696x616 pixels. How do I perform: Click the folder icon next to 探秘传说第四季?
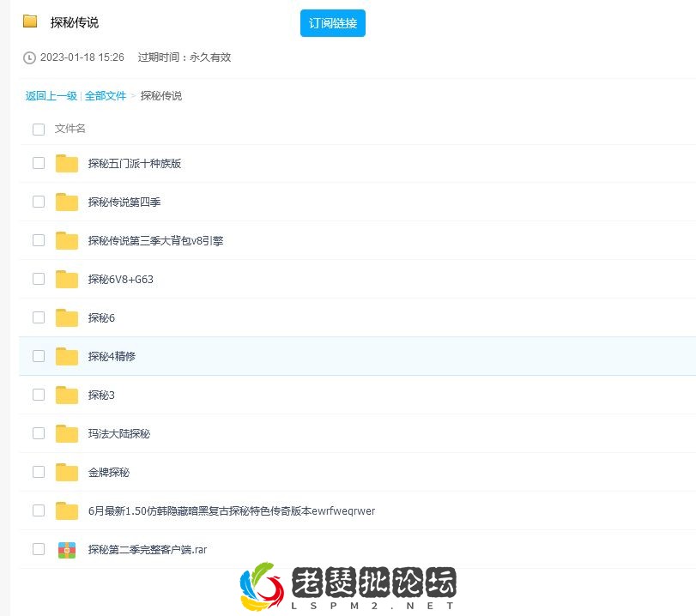pos(67,202)
